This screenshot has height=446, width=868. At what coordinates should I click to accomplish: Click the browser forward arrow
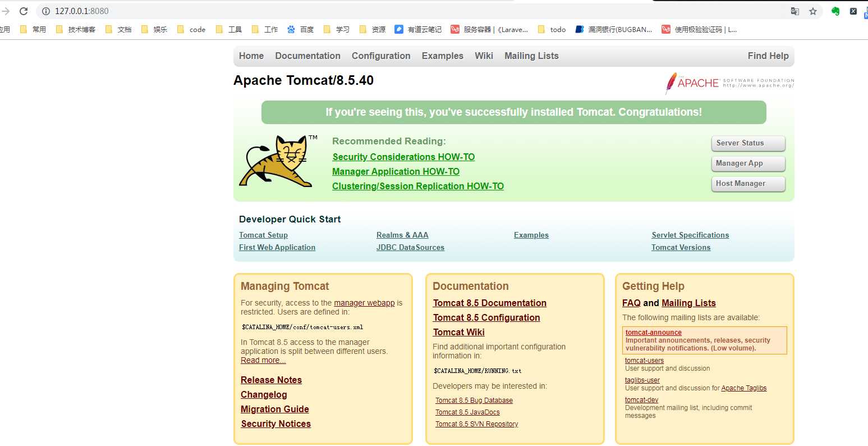(6, 11)
